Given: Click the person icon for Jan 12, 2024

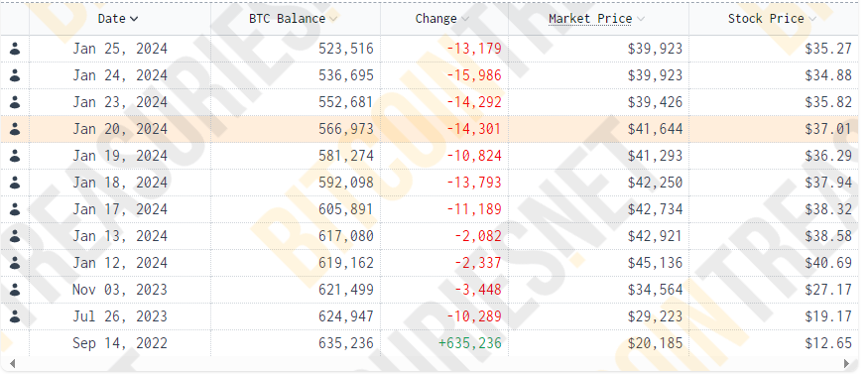Looking at the screenshot, I should tap(15, 263).
